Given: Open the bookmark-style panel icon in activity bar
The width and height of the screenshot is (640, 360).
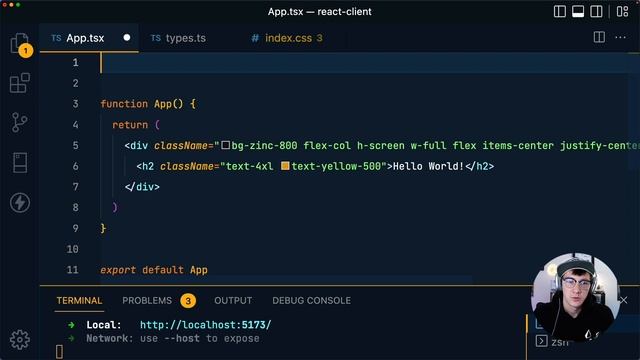Looking at the screenshot, I should pos(20,162).
